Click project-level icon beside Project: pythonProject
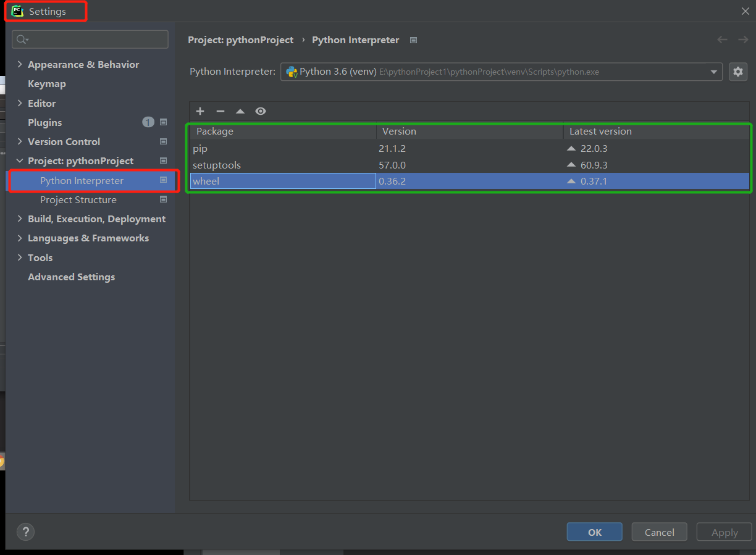756x555 pixels. 163,161
